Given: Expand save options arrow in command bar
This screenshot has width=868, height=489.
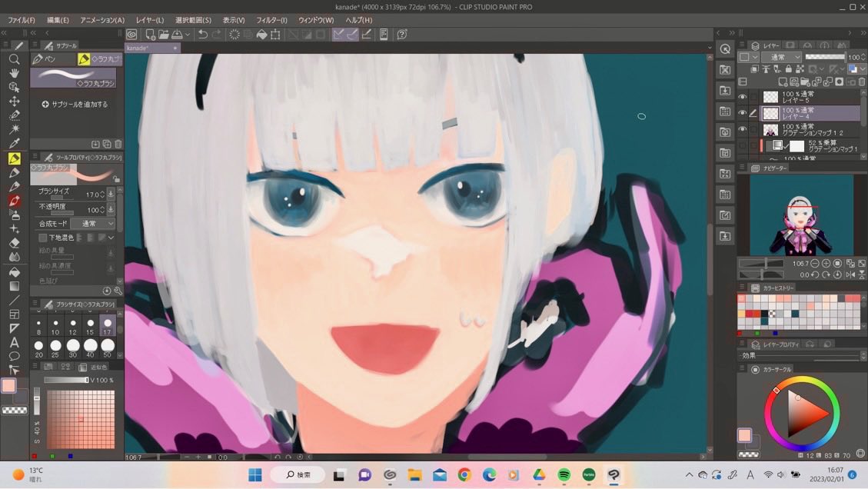Looking at the screenshot, I should (188, 35).
